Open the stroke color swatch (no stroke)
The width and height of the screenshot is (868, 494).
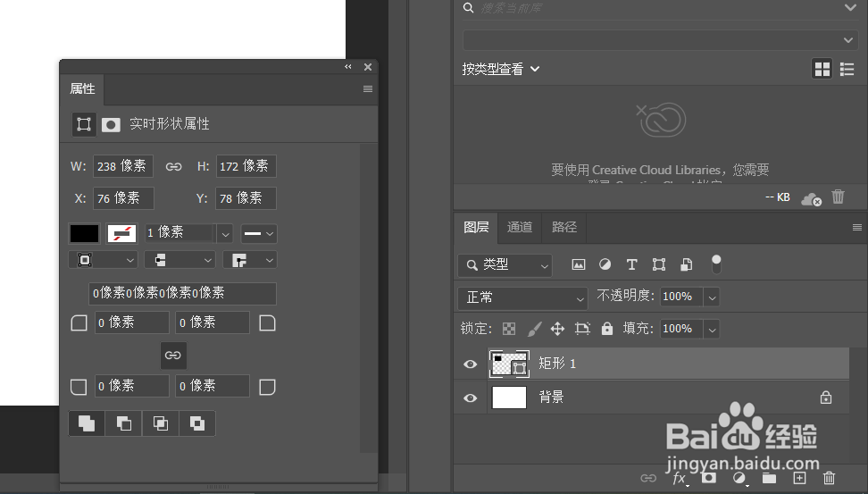point(121,233)
